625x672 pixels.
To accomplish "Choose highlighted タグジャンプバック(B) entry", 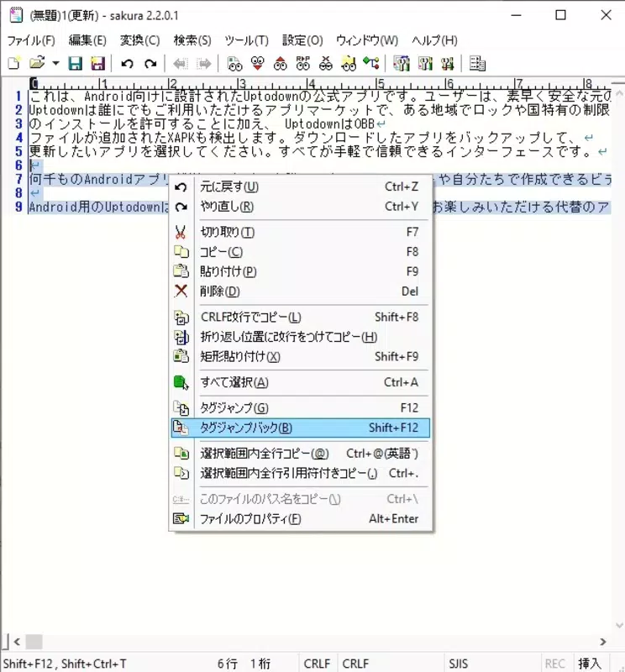I will pyautogui.click(x=300, y=428).
